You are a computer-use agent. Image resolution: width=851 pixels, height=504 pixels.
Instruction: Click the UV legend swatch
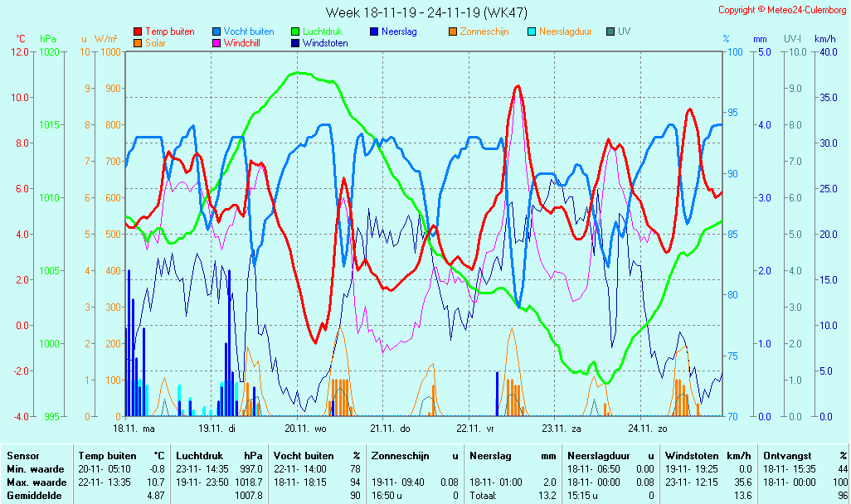[x=610, y=31]
